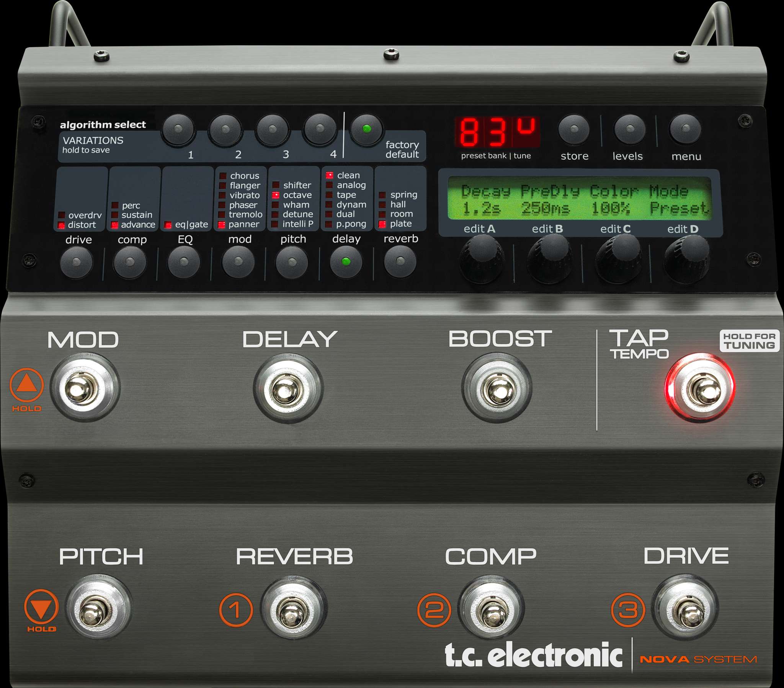Image resolution: width=784 pixels, height=688 pixels.
Task: Select variation button 1
Action: 178,129
